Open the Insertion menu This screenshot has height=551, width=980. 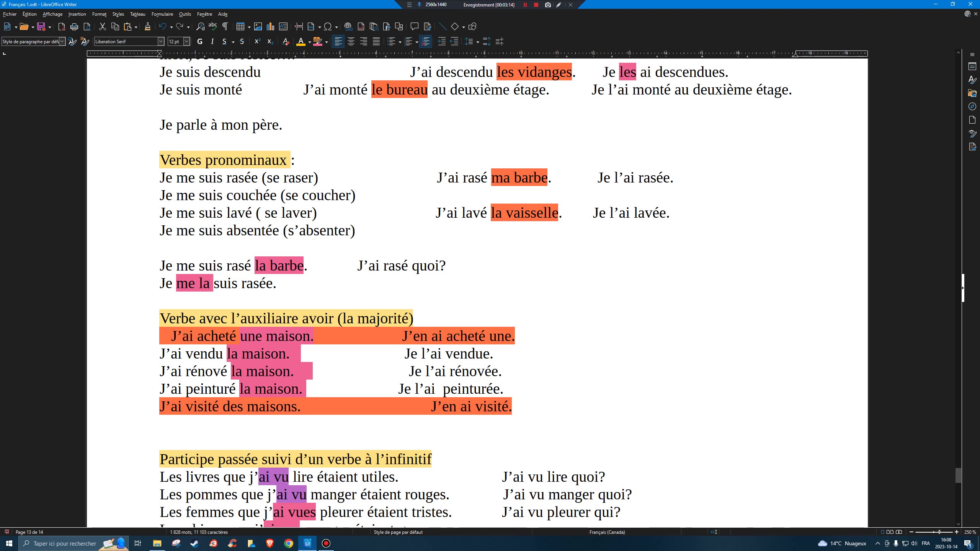pos(77,14)
